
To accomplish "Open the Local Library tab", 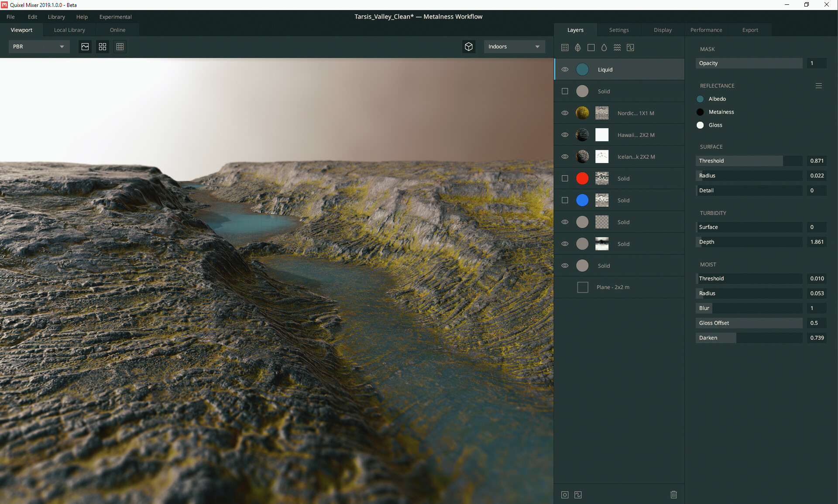I will click(x=69, y=30).
